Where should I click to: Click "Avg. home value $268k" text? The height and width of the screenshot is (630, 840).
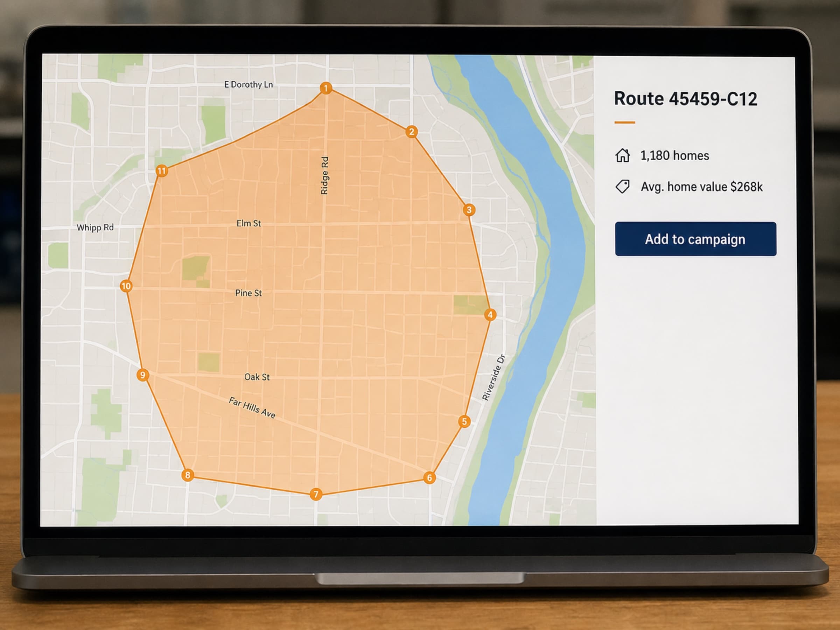(701, 187)
